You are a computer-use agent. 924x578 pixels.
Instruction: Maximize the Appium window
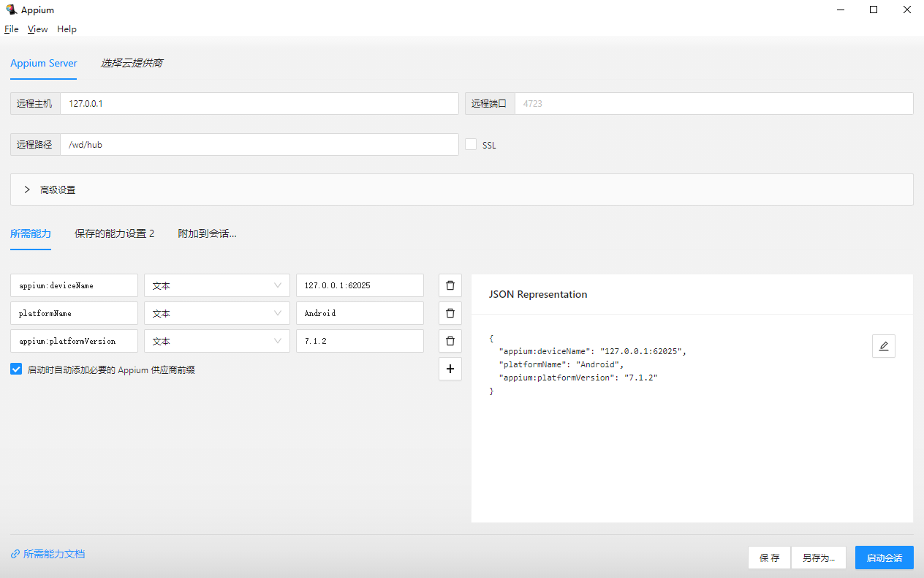pyautogui.click(x=874, y=10)
